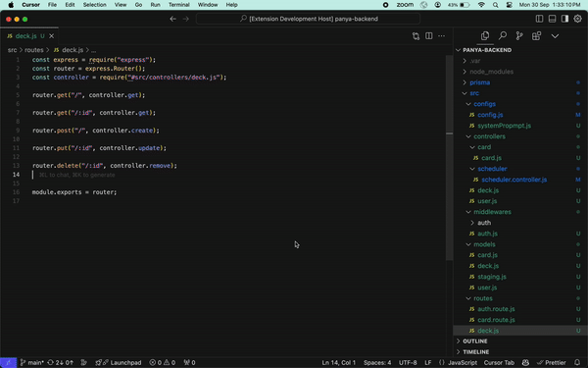Image resolution: width=588 pixels, height=368 pixels.
Task: Click the routes breadcrumb segment
Action: tap(34, 50)
